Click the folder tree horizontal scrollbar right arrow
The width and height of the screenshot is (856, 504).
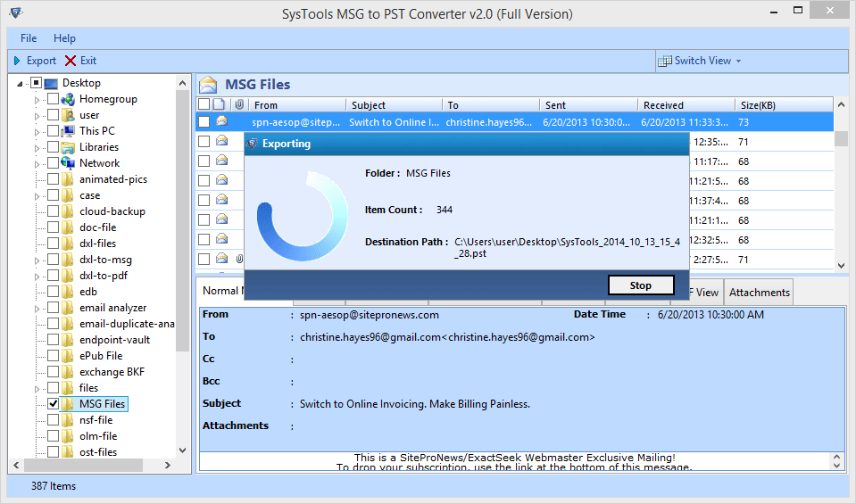(168, 466)
